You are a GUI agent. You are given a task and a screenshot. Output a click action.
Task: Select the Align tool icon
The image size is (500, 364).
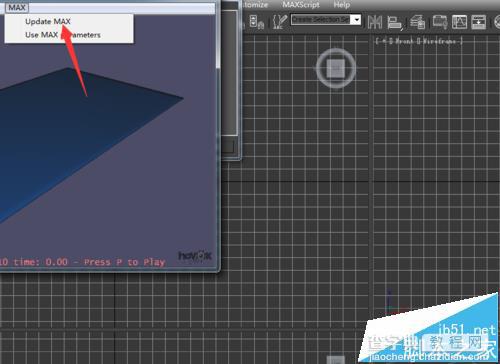coord(395,23)
